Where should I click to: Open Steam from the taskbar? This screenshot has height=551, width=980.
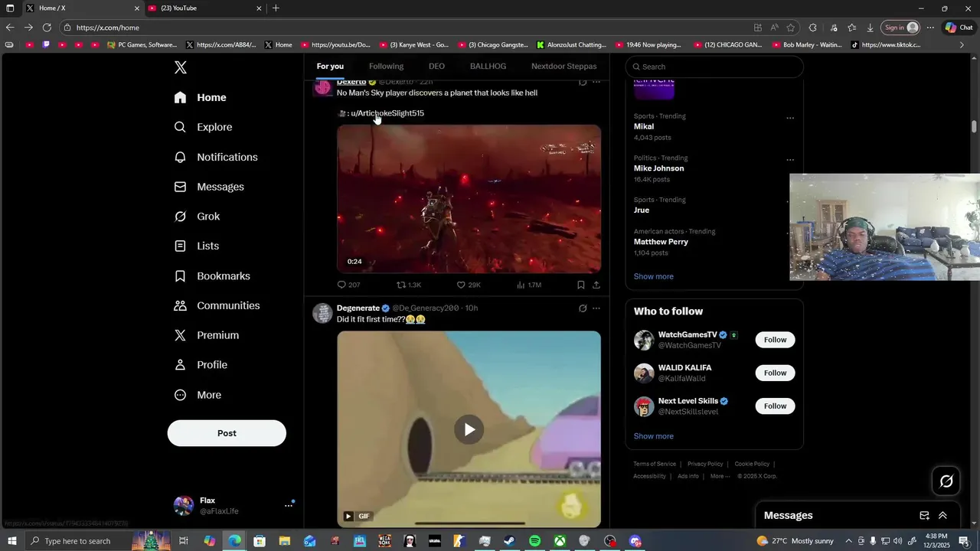point(509,541)
